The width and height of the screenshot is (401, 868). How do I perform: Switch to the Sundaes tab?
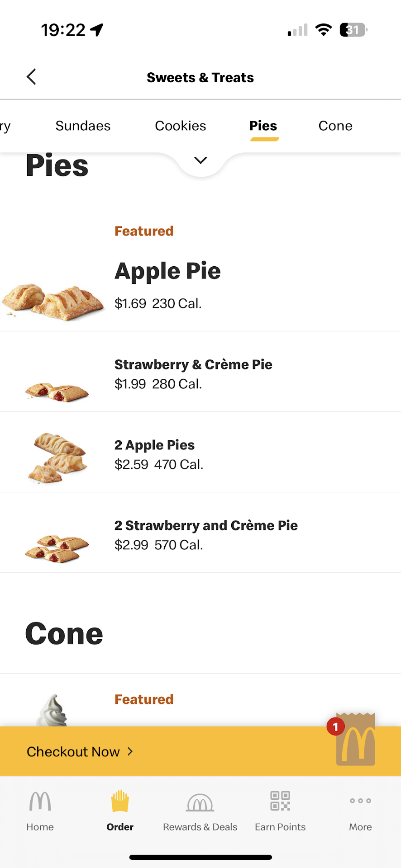[x=83, y=126]
